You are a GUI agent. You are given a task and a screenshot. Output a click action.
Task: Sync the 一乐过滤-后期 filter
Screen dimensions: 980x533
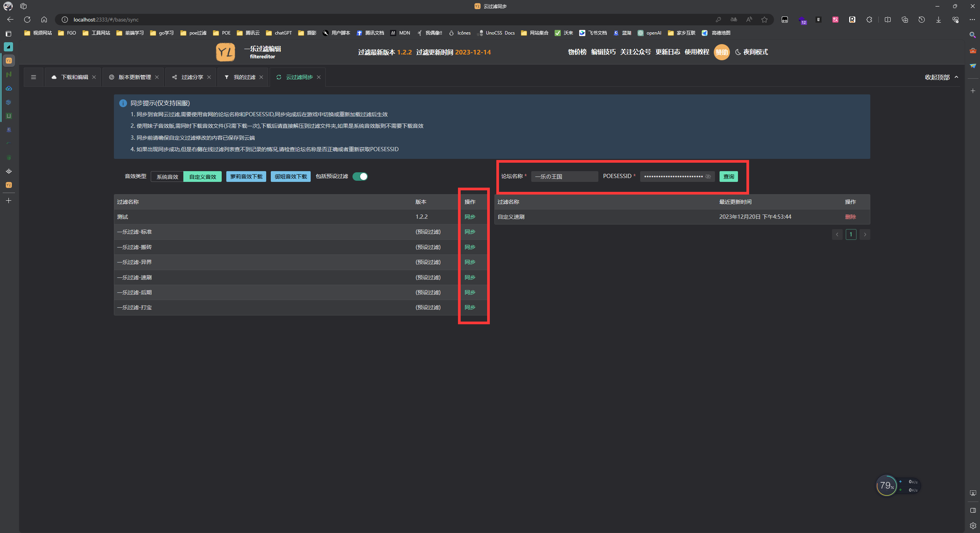coord(470,292)
